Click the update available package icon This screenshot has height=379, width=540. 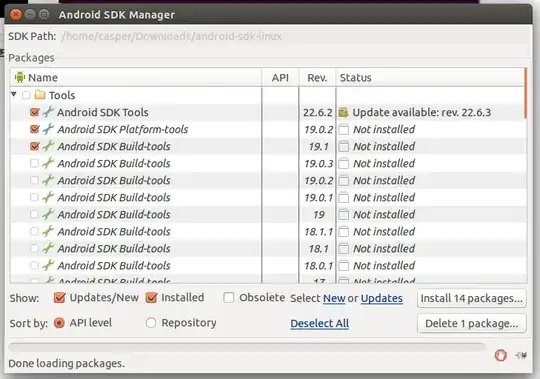pos(343,113)
